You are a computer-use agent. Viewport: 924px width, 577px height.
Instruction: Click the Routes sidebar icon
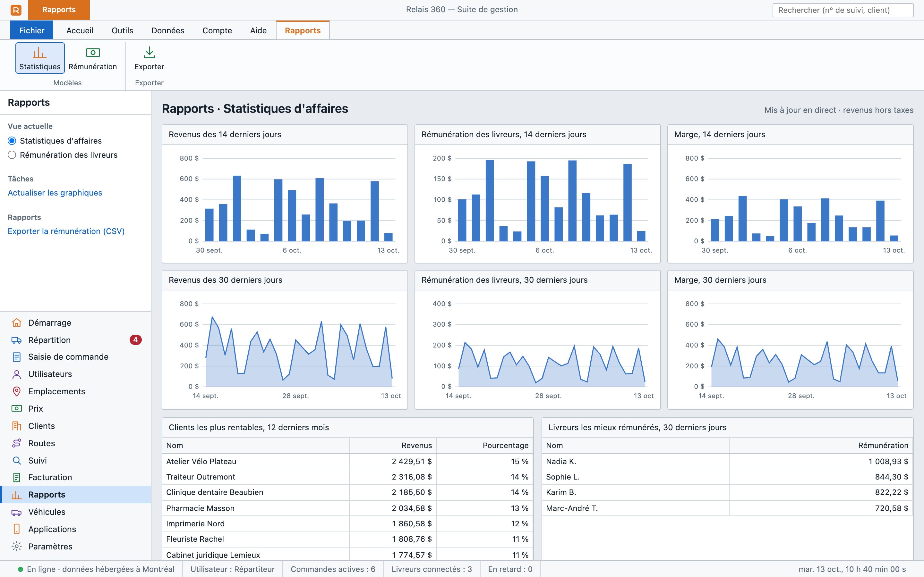pyautogui.click(x=16, y=443)
